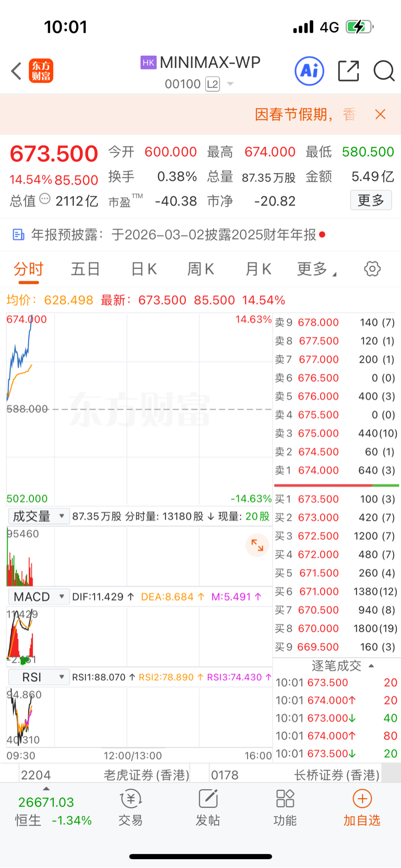Tap the MINIMAX-WP stock title
401x868 pixels.
[x=210, y=63]
